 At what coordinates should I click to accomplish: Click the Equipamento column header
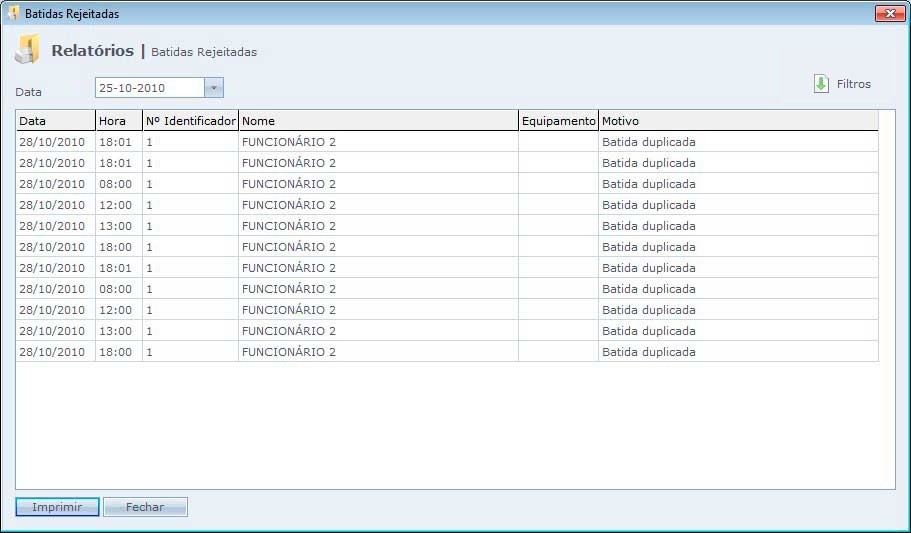point(558,121)
